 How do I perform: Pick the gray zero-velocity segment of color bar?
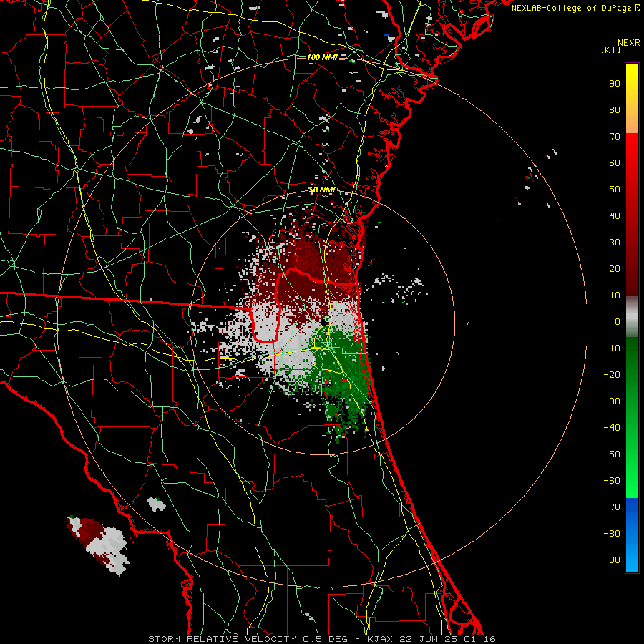click(632, 317)
